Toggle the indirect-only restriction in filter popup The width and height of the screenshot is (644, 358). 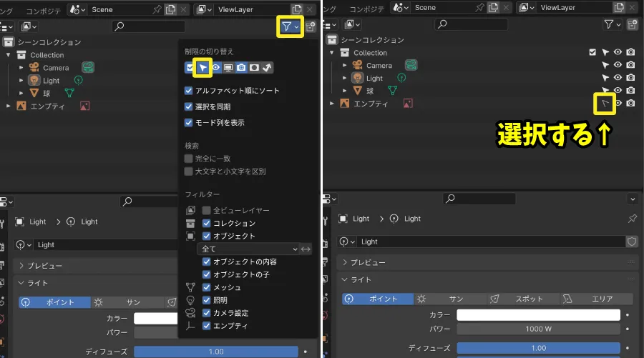pos(267,68)
